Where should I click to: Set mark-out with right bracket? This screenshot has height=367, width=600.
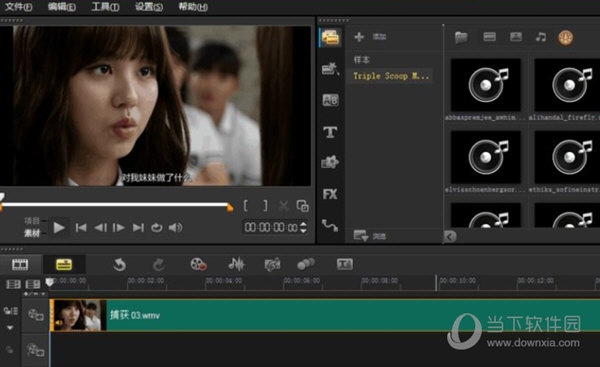265,206
